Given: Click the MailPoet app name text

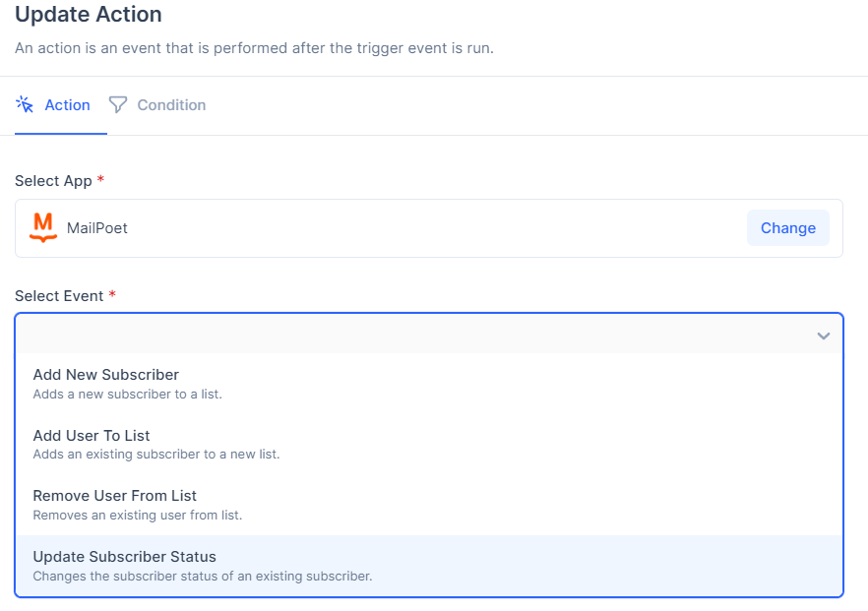Looking at the screenshot, I should (x=97, y=228).
